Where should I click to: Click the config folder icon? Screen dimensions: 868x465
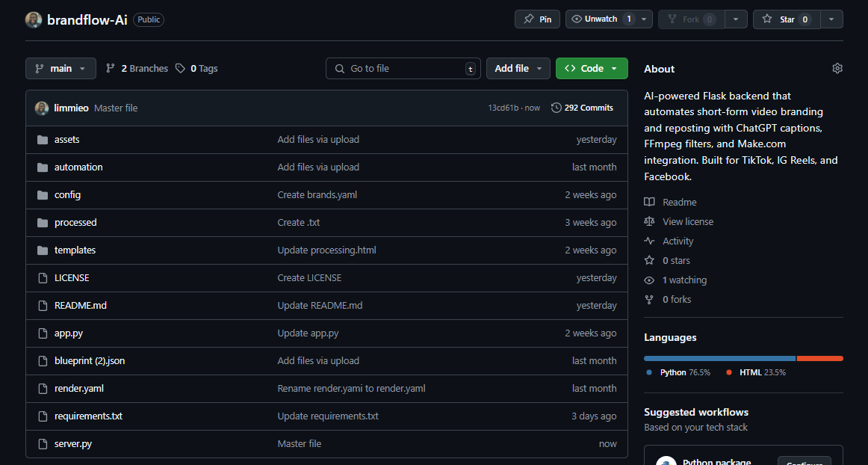pyautogui.click(x=43, y=195)
